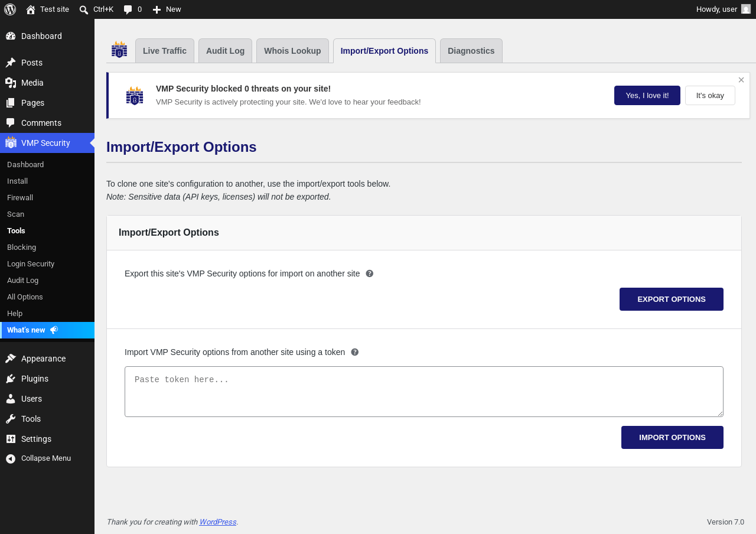Dismiss the VMP Security feedback notice
This screenshot has height=534, width=756.
click(741, 80)
